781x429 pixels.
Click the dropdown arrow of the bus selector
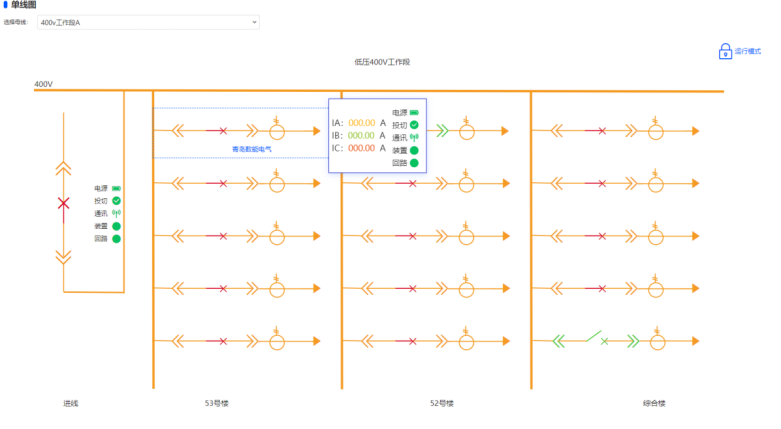[x=254, y=21]
